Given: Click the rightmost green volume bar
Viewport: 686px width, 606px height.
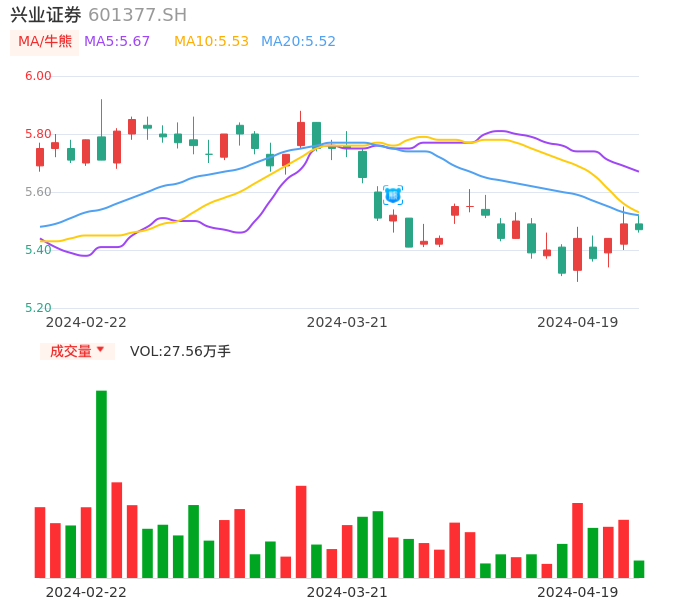Looking at the screenshot, I should [639, 569].
